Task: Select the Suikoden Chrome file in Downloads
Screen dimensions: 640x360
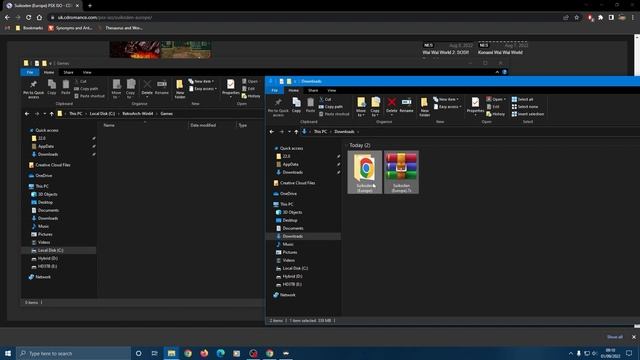Action: [364, 172]
